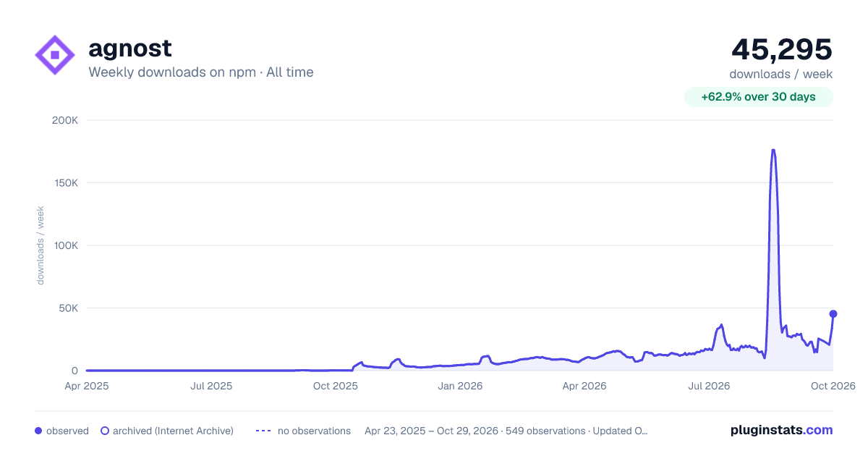This screenshot has width=868, height=456.
Task: Click the agnost package title
Action: tap(130, 48)
